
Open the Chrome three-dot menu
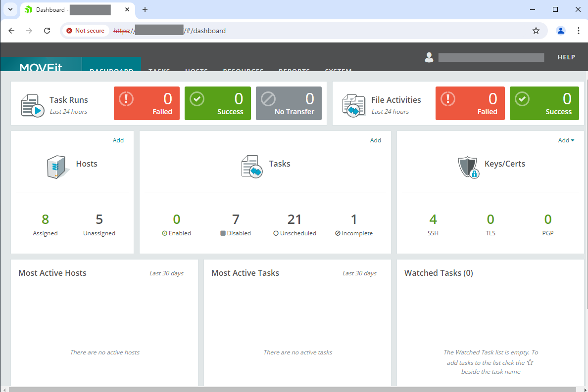coord(578,31)
